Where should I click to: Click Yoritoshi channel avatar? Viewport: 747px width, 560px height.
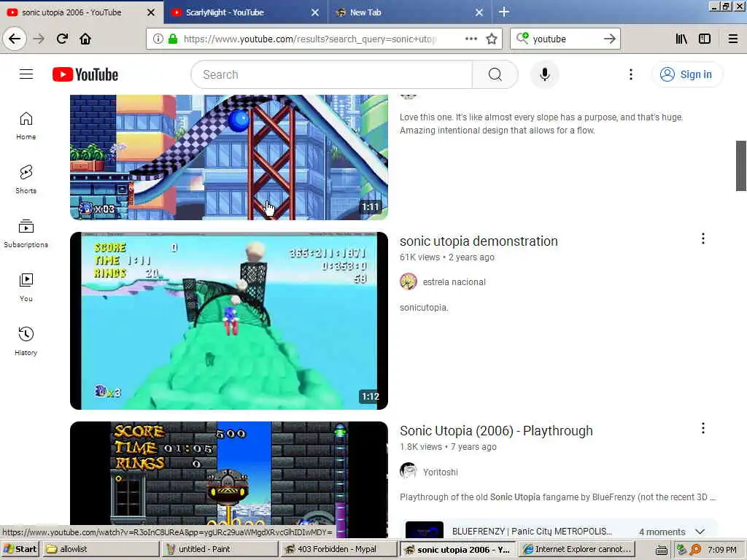coord(409,471)
